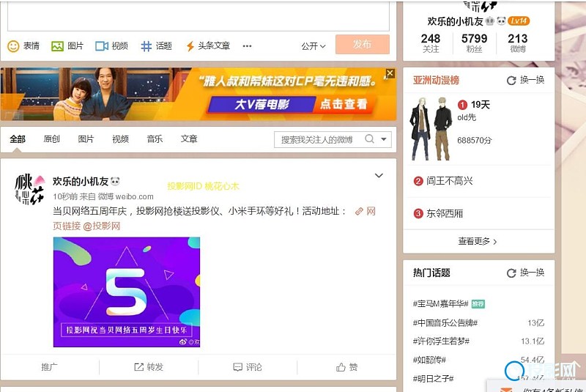Open the emoji picker next to 表情
The height and width of the screenshot is (392, 586).
(13, 46)
